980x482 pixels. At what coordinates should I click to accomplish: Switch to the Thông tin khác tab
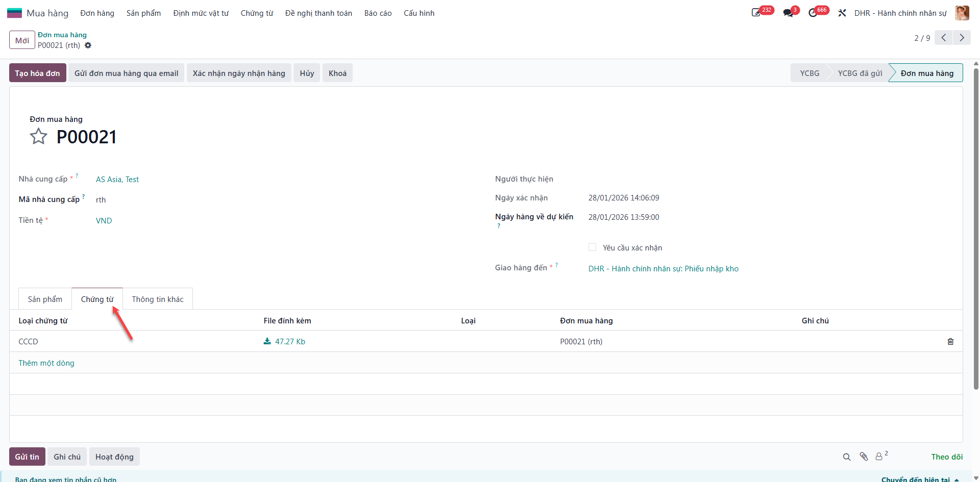click(158, 299)
